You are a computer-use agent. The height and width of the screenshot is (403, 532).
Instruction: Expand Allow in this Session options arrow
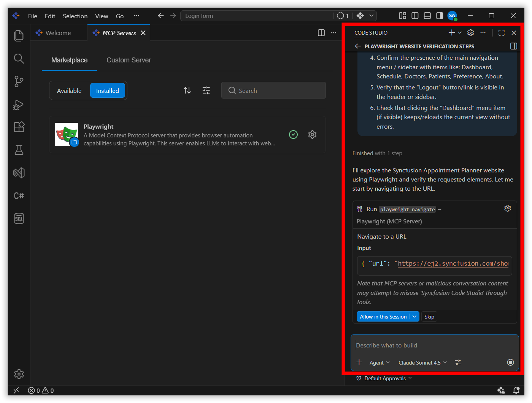tap(414, 317)
